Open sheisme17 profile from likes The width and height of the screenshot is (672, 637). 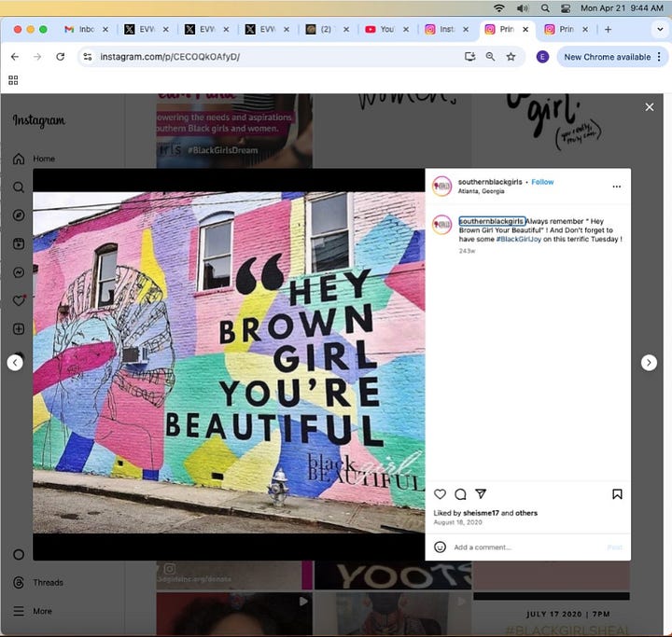(481, 513)
